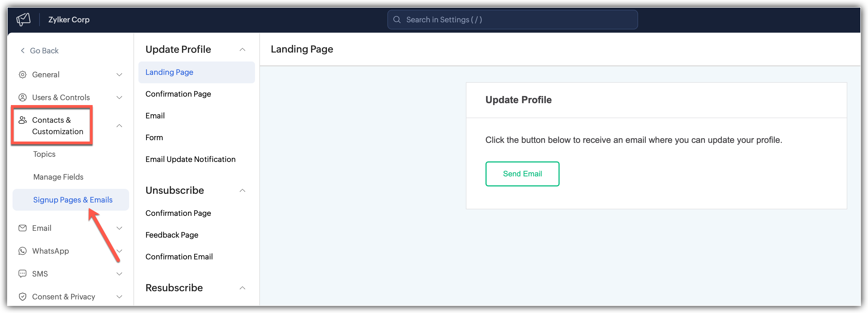Image resolution: width=868 pixels, height=313 pixels.
Task: Collapse the Contacts & Customization chevron
Action: (119, 125)
